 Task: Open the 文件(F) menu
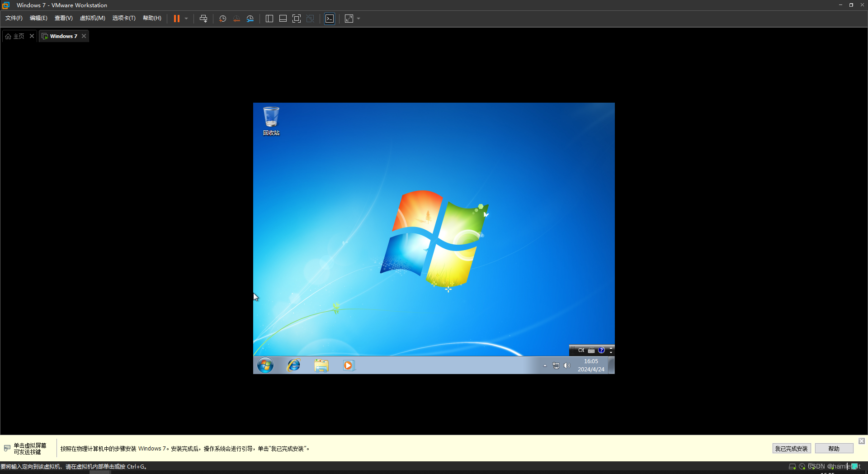[14, 18]
